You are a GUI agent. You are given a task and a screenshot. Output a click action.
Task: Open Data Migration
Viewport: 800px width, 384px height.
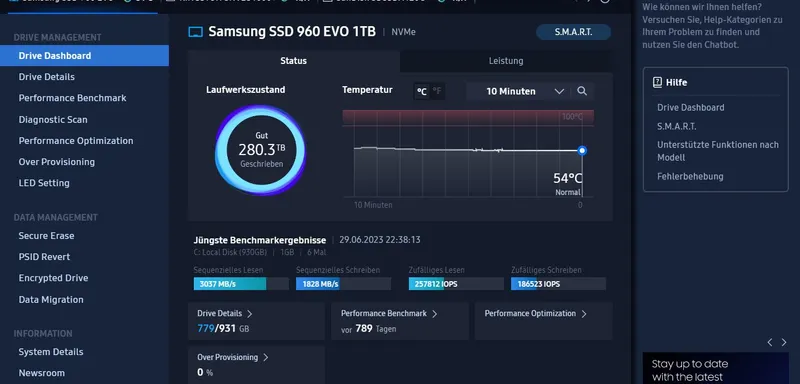[51, 300]
